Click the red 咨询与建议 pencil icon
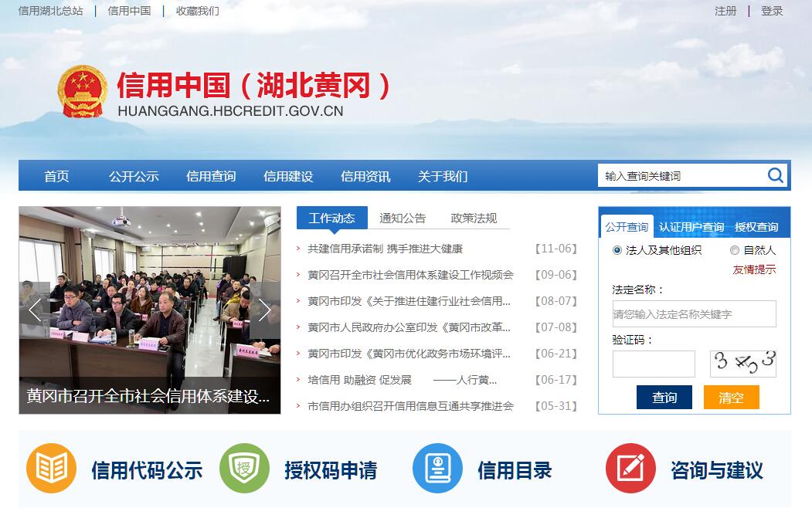Image resolution: width=812 pixels, height=508 pixels. tap(630, 468)
